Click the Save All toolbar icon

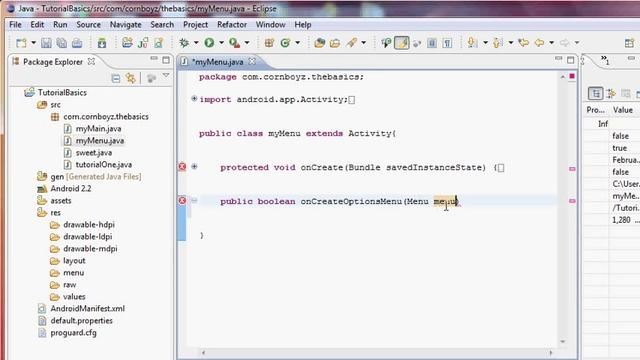[x=62, y=42]
